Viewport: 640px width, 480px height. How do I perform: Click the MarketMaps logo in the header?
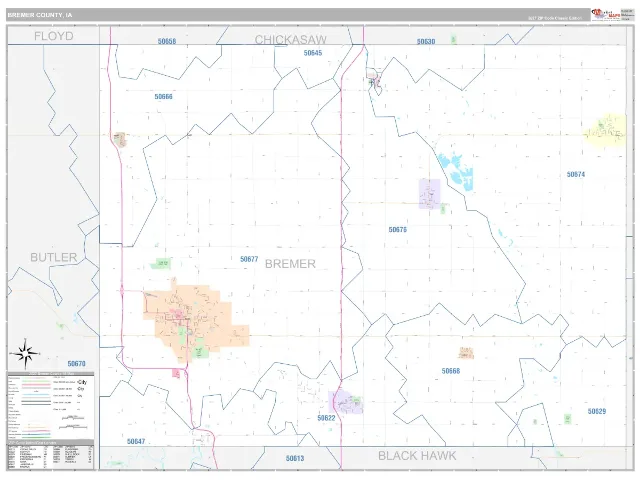[606, 15]
